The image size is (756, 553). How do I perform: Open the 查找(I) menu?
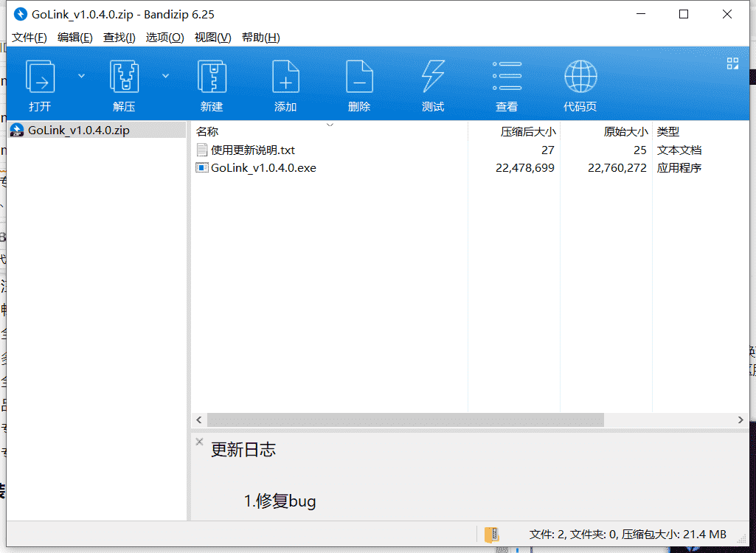point(119,37)
